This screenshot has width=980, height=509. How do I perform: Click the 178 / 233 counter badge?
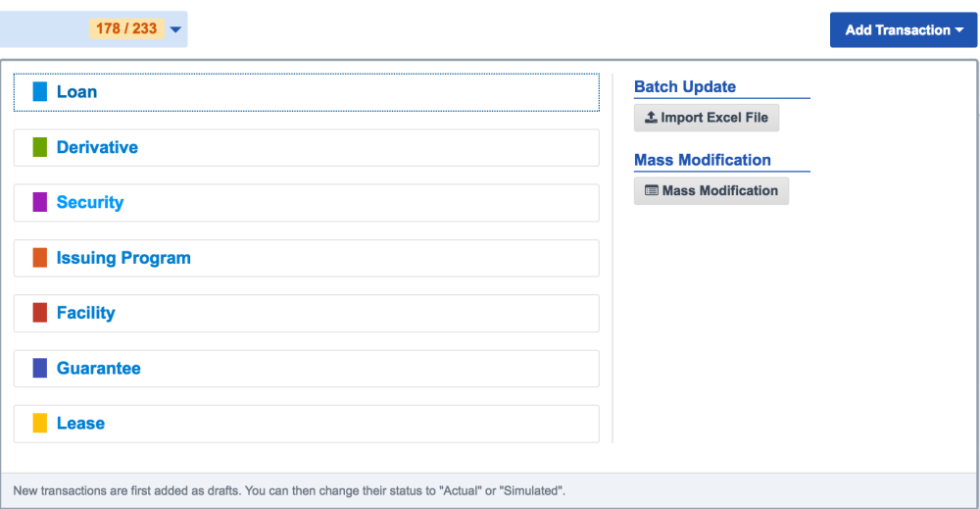point(126,28)
